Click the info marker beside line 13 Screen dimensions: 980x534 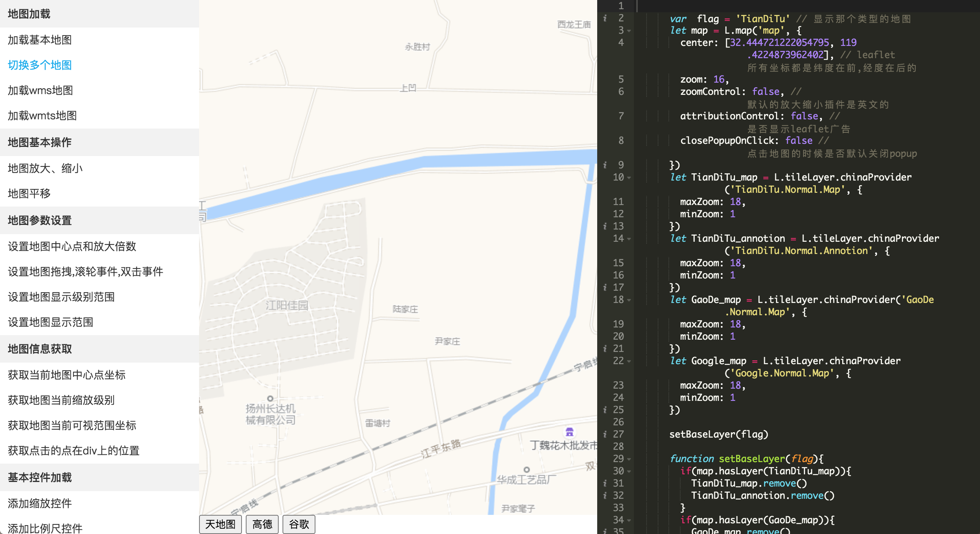[x=605, y=226]
